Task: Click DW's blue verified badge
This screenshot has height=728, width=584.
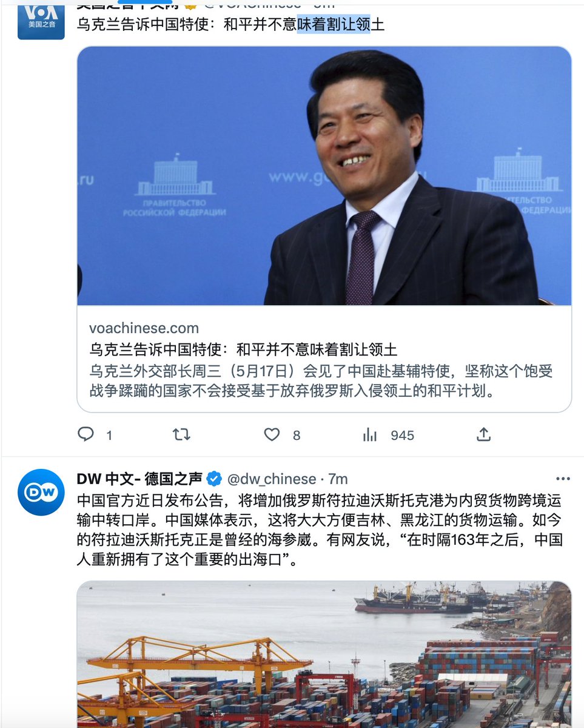Action: tap(214, 479)
